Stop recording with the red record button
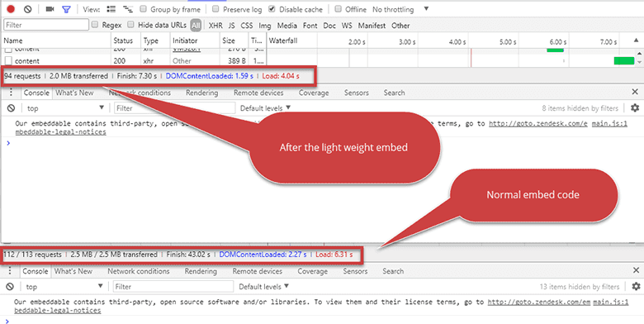The width and height of the screenshot is (644, 324). 11,9
